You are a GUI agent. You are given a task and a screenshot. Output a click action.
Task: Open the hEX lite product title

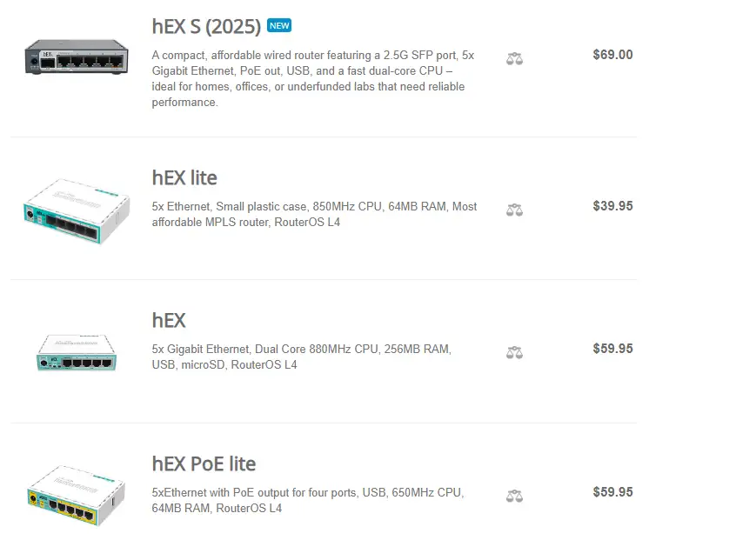[x=184, y=177]
